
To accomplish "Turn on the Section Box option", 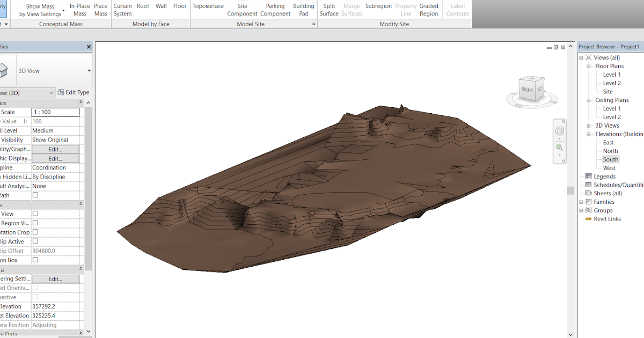I will (x=34, y=260).
